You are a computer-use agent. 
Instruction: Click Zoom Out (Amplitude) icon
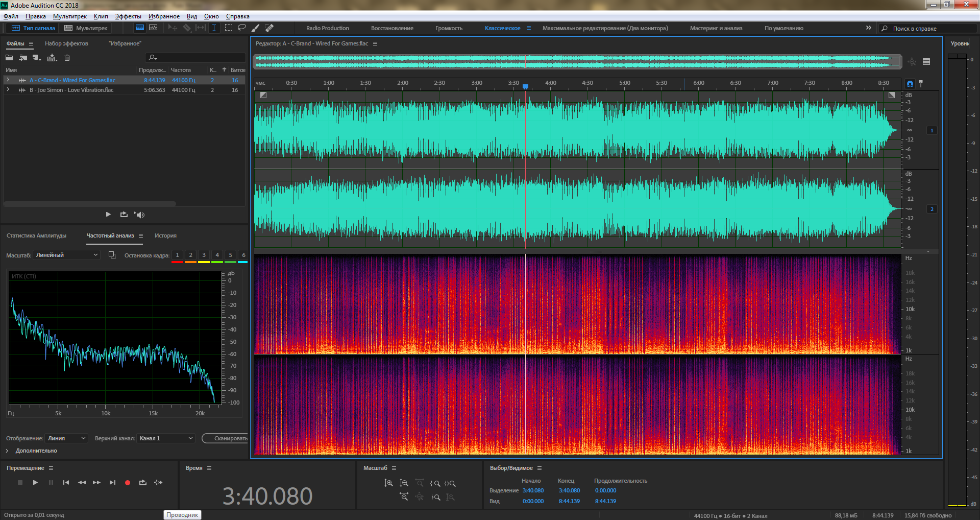pyautogui.click(x=404, y=483)
